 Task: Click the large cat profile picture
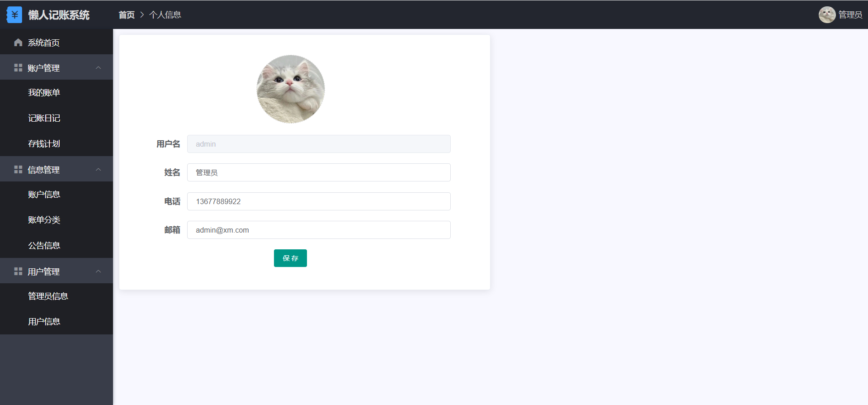291,89
